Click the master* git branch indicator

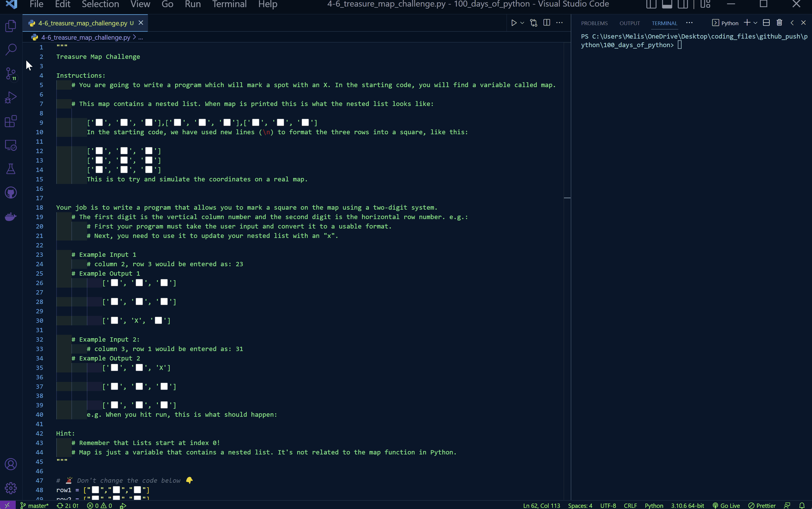34,505
